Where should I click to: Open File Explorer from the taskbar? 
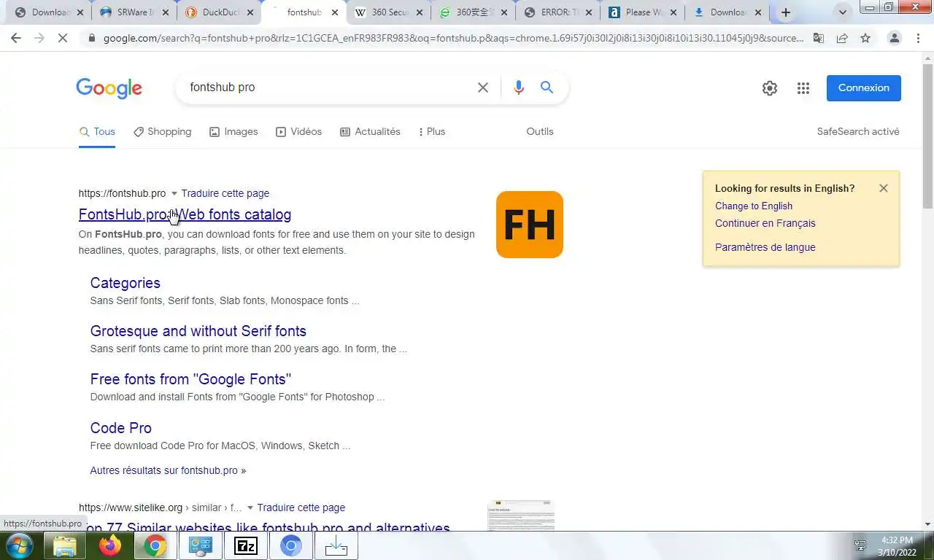[x=65, y=545]
